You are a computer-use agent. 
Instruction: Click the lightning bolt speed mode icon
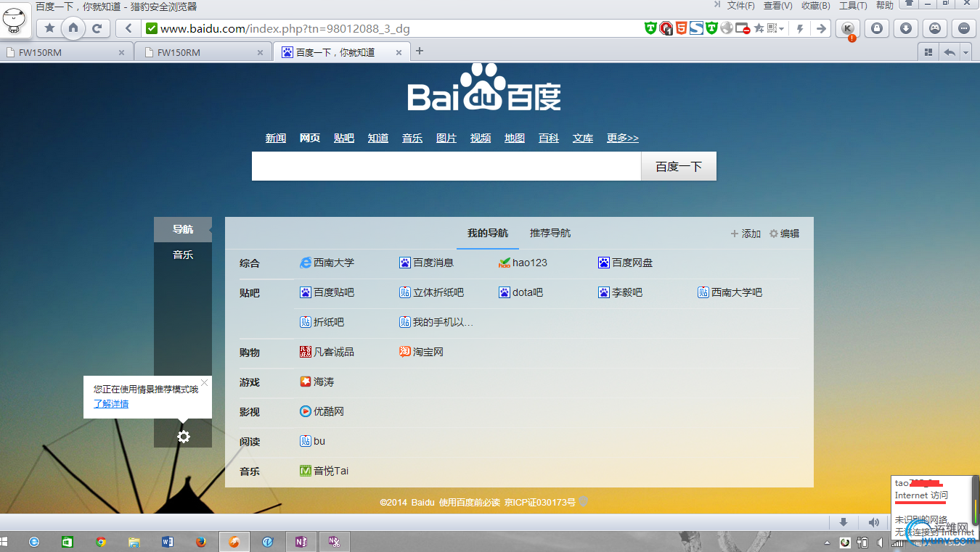pos(800,28)
